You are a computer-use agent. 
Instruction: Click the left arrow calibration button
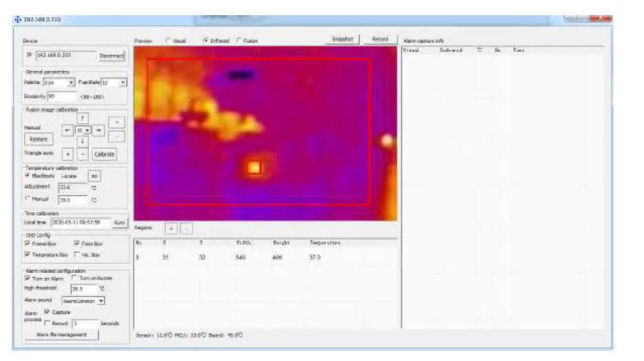pos(67,130)
